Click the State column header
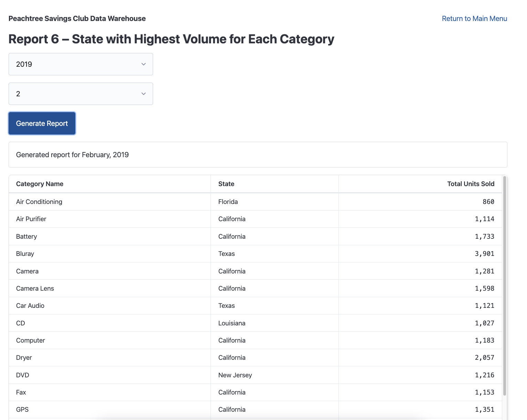 pyautogui.click(x=226, y=184)
